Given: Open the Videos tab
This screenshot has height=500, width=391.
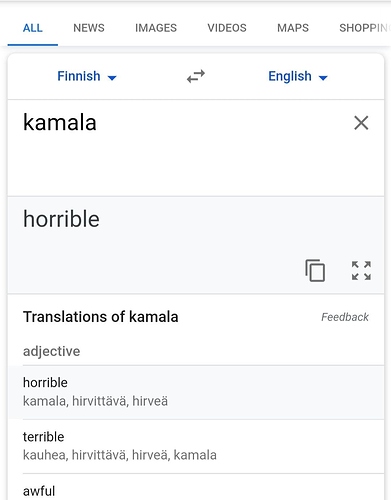Looking at the screenshot, I should coord(227,28).
